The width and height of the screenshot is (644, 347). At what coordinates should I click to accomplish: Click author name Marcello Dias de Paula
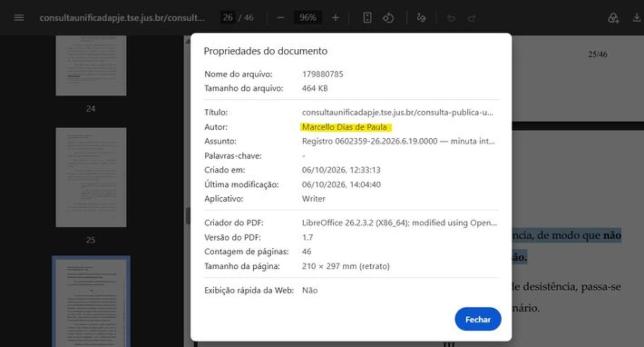tap(344, 127)
